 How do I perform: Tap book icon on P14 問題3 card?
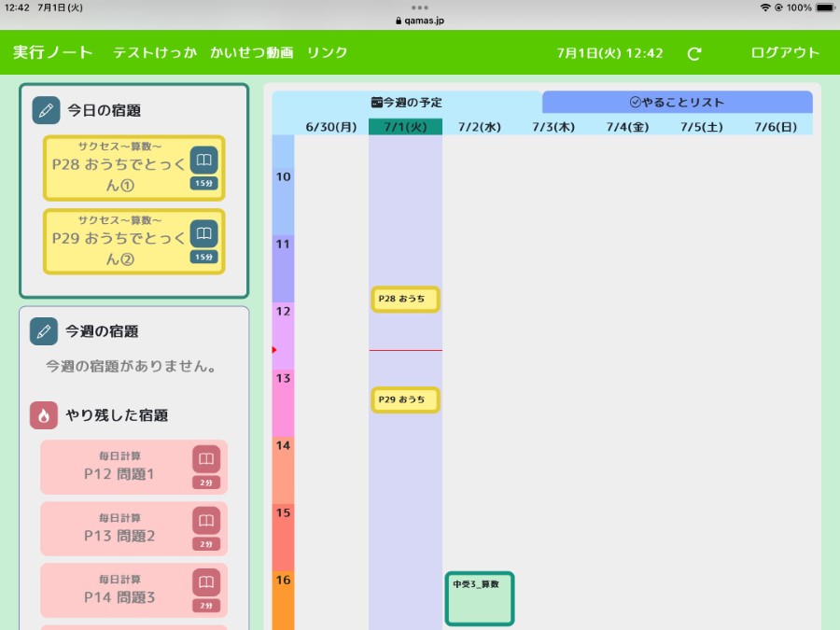click(206, 582)
